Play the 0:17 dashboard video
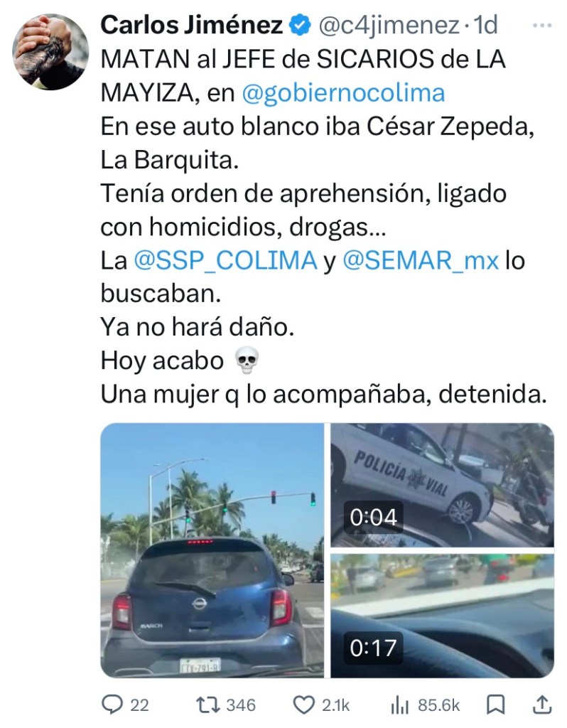The height and width of the screenshot is (728, 567). point(442,616)
